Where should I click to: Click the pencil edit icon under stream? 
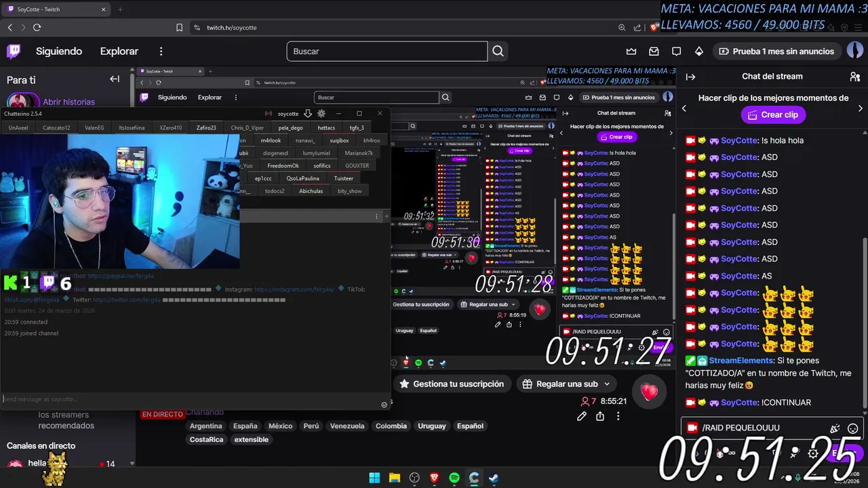point(582,416)
